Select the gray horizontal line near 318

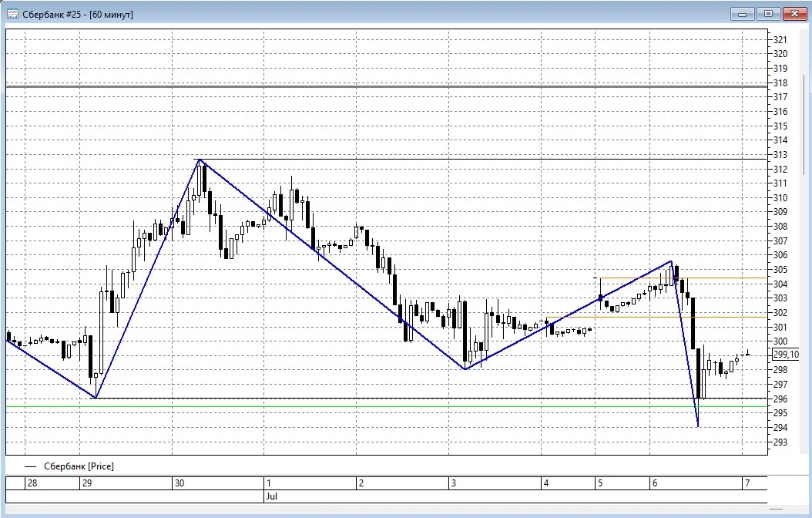386,86
